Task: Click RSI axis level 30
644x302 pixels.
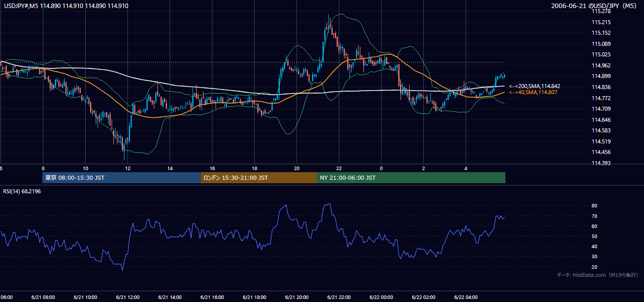Action: (x=594, y=257)
